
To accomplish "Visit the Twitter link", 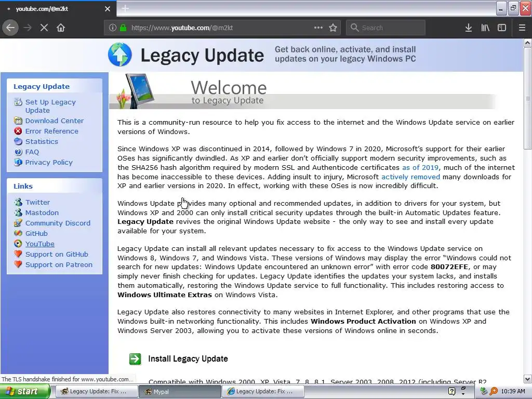I will pyautogui.click(x=37, y=202).
